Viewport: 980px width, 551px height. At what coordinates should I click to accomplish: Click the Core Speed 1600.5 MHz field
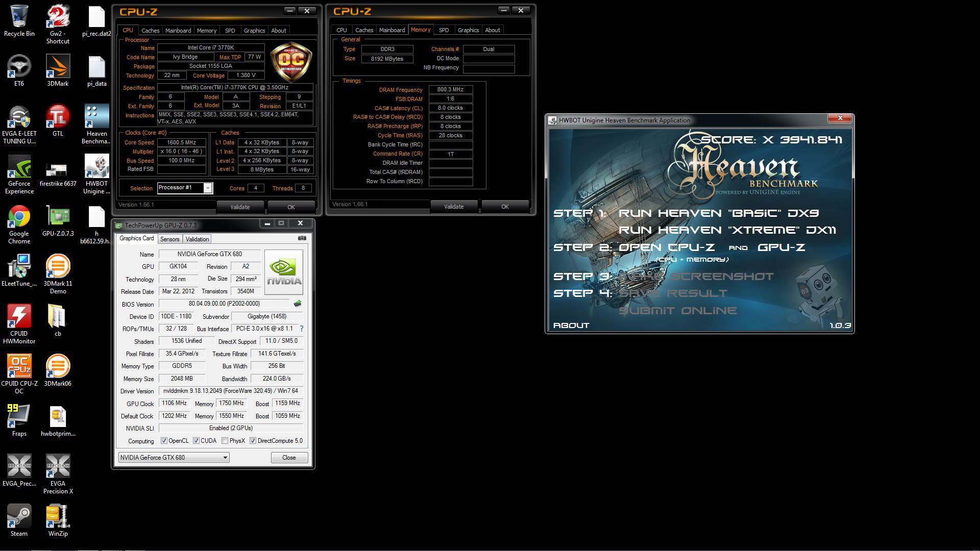click(182, 142)
